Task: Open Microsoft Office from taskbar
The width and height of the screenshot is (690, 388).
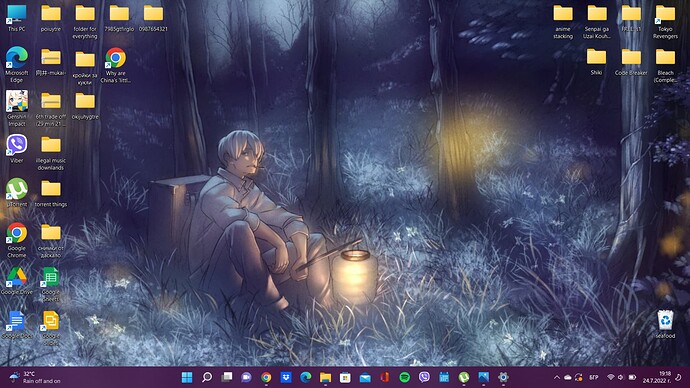Action: click(385, 377)
